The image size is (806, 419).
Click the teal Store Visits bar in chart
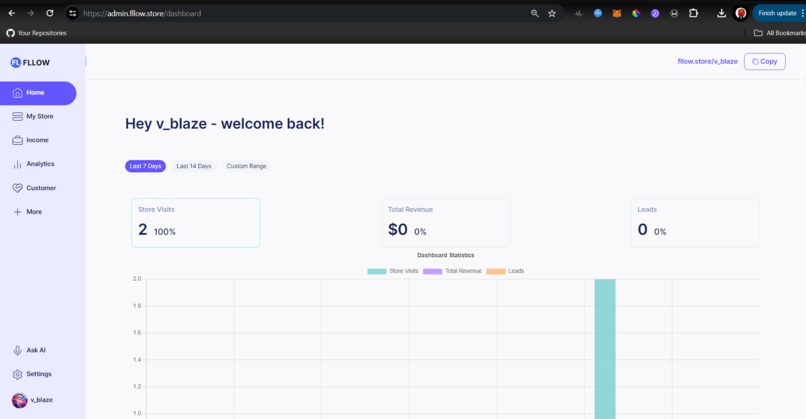pos(605,349)
